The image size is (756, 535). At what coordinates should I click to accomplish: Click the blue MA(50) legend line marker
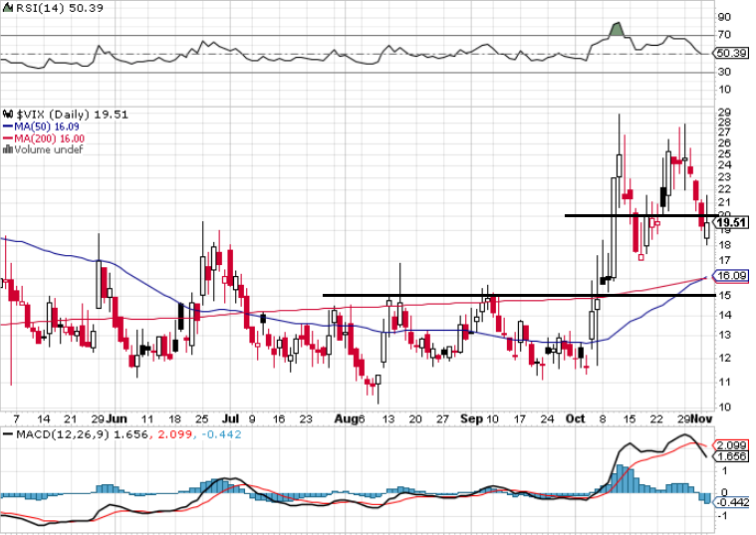tap(6, 127)
